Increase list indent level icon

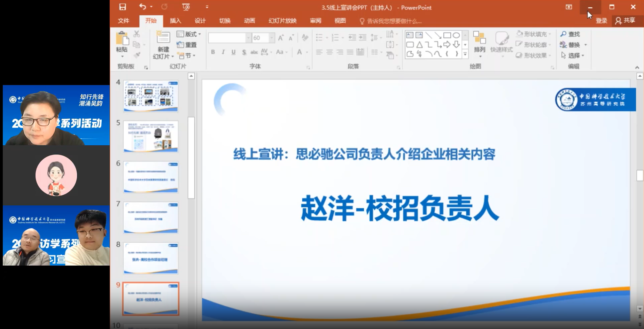coord(363,38)
